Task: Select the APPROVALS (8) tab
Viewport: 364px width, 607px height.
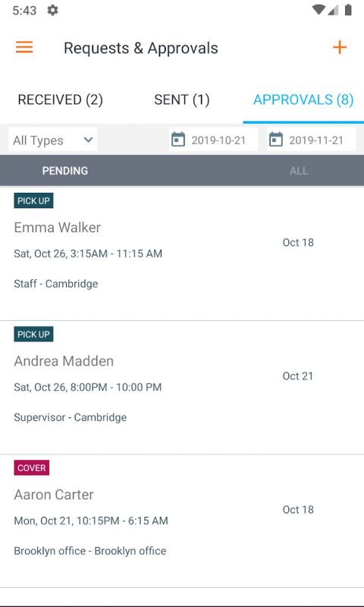Action: (x=303, y=100)
